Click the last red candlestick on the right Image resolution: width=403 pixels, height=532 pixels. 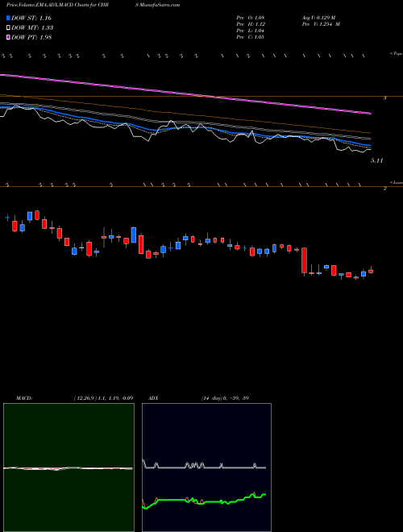click(371, 271)
